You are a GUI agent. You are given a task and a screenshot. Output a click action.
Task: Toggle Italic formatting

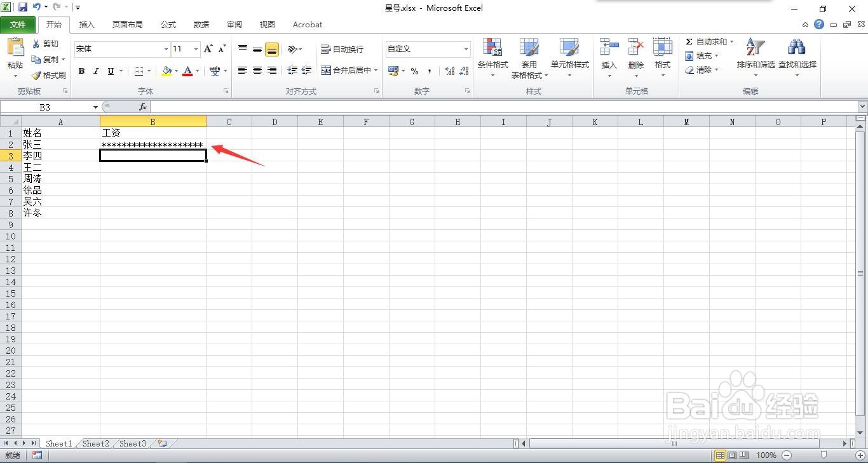click(96, 71)
